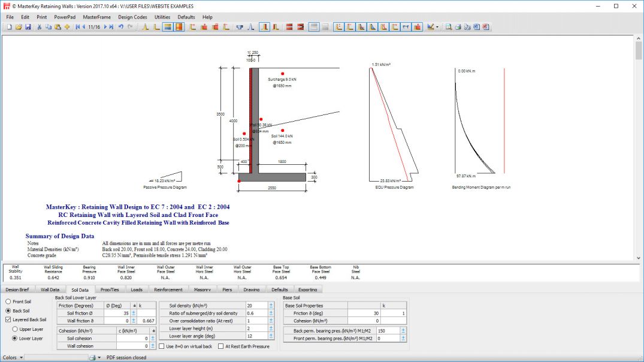Click the Copy icon in toolbar
The height and width of the screenshot is (362, 644).
pyautogui.click(x=49, y=27)
